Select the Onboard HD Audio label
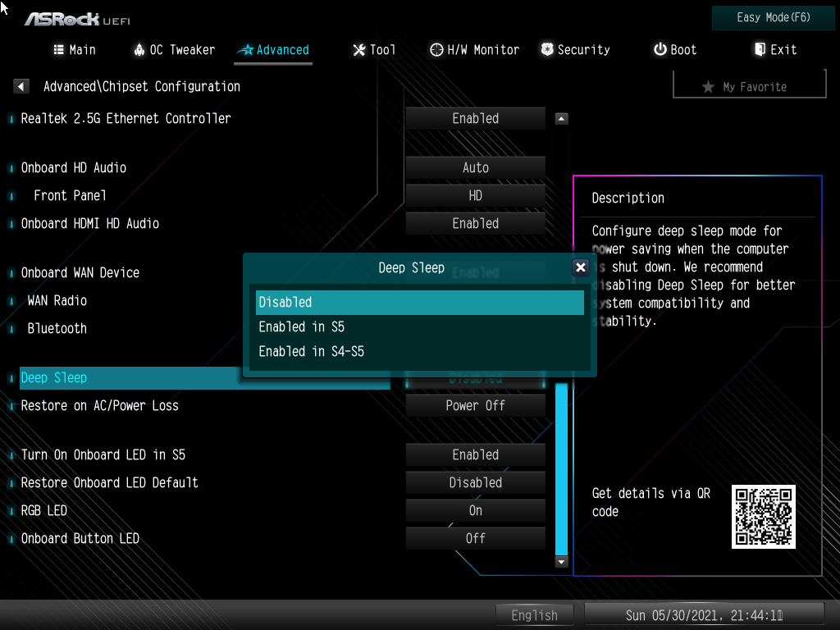This screenshot has height=630, width=840. coord(73,167)
